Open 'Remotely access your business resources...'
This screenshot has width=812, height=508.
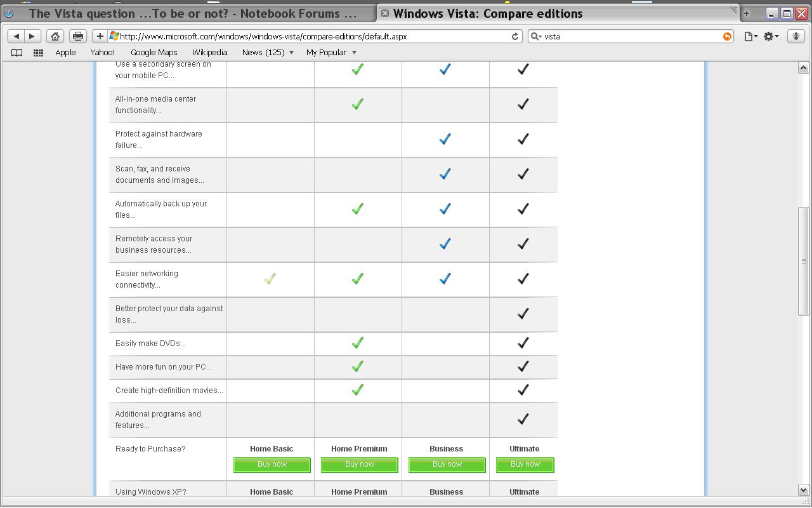tap(154, 244)
